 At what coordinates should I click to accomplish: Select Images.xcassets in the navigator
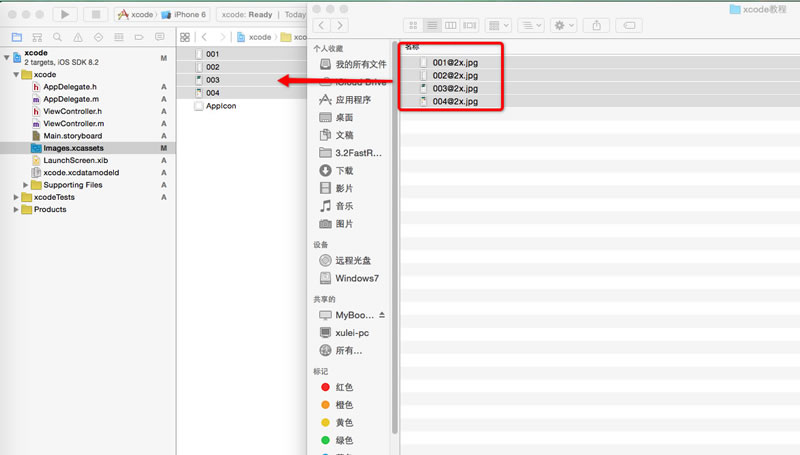88,148
